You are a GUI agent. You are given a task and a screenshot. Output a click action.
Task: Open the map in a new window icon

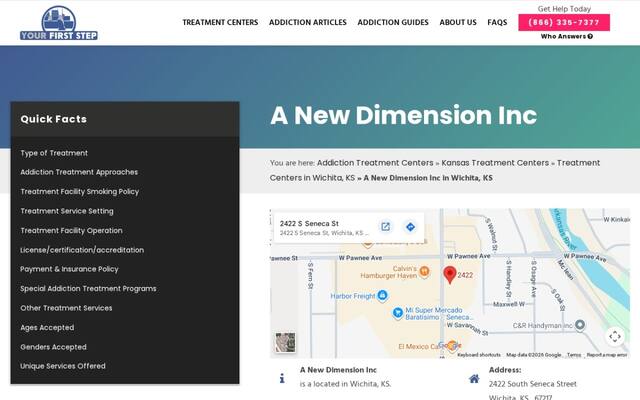(385, 227)
